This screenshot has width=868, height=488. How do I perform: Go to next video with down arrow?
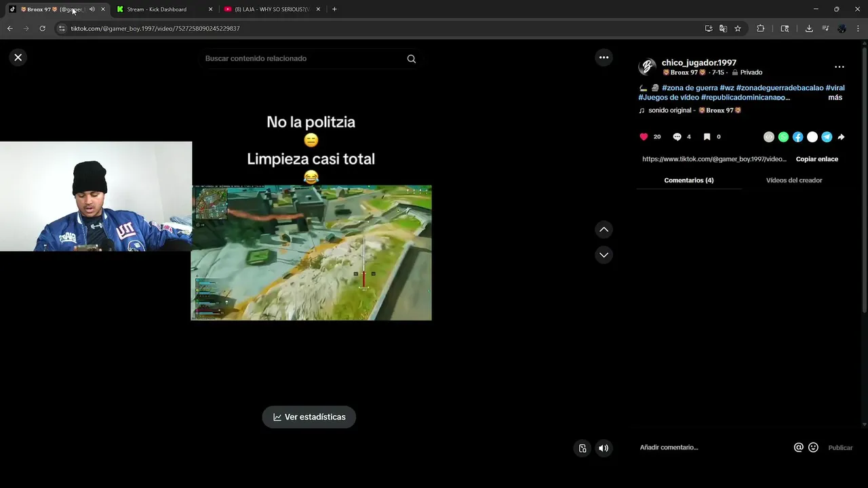[604, 255]
